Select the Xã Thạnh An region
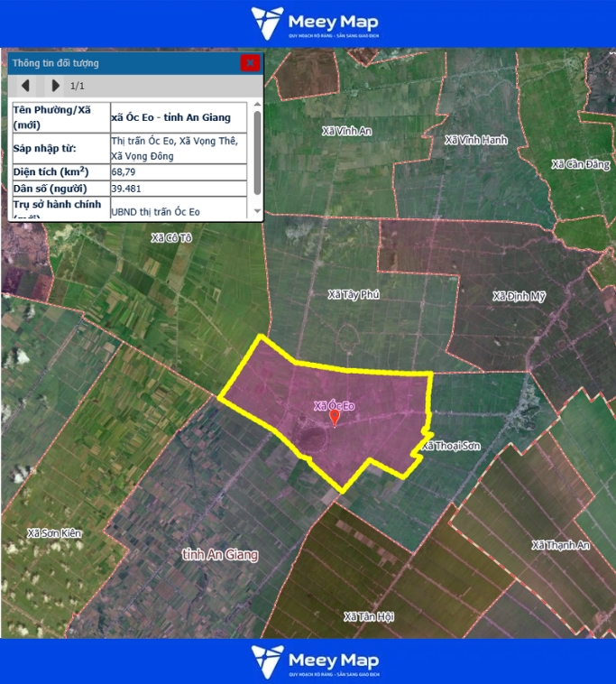Screen dimensions: 616x684 [x=560, y=545]
